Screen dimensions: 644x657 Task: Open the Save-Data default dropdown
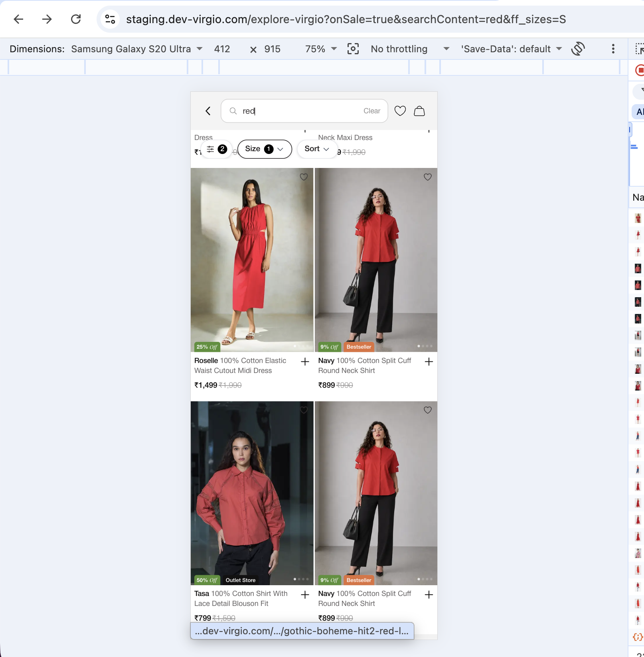512,49
